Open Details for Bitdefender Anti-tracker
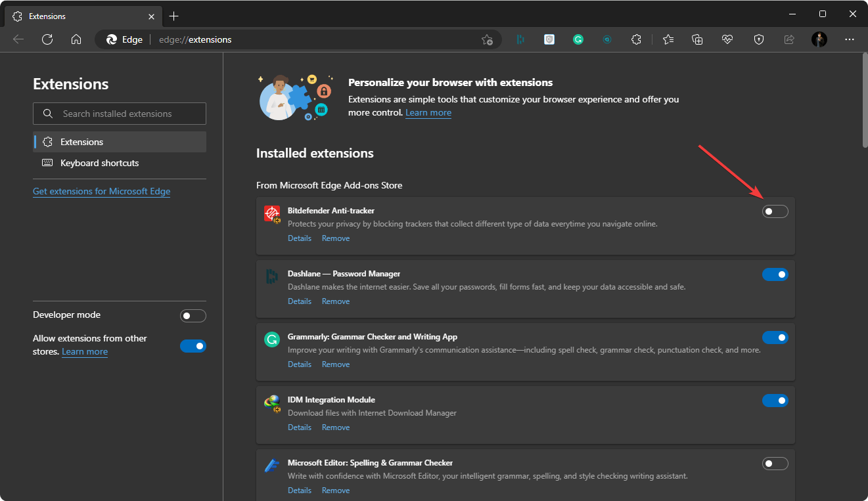Viewport: 868px width, 501px height. [300, 238]
